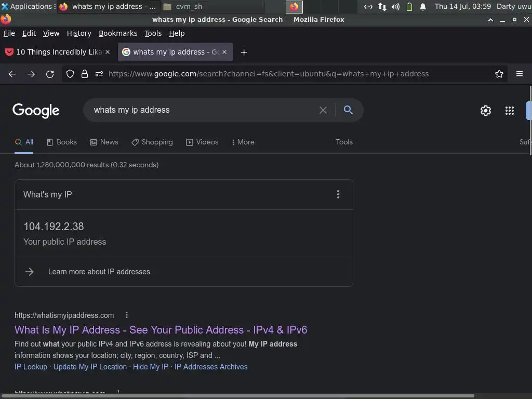532x399 pixels.
Task: Click the https://whatismyipaddress.com URL text
Action: tap(64, 315)
